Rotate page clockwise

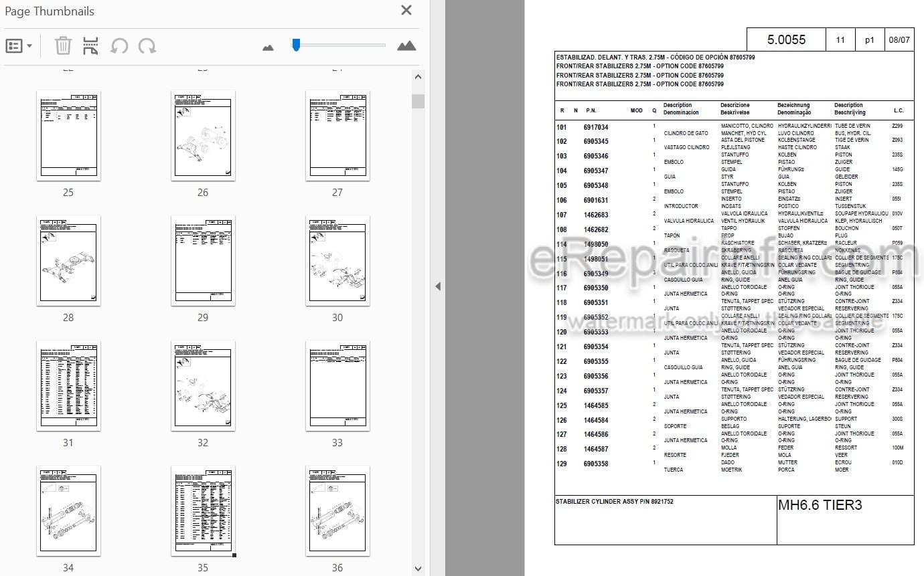pos(147,46)
